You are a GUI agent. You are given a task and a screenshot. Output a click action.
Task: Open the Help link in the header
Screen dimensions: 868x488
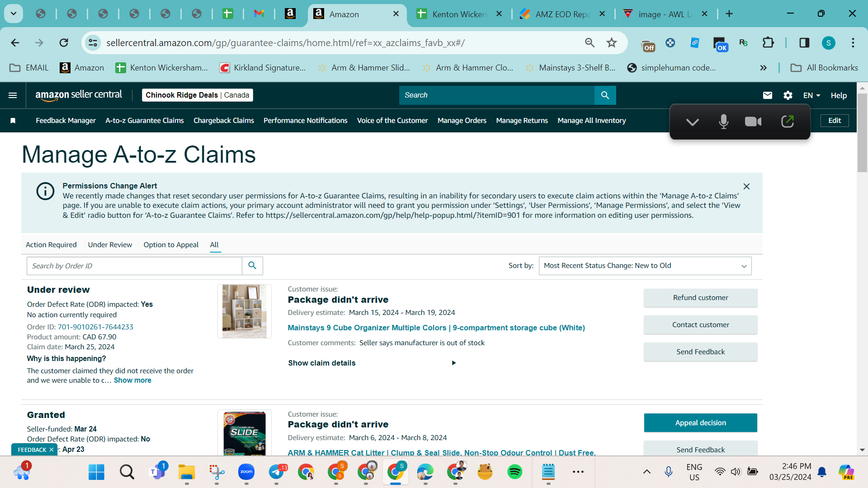pyautogui.click(x=839, y=95)
